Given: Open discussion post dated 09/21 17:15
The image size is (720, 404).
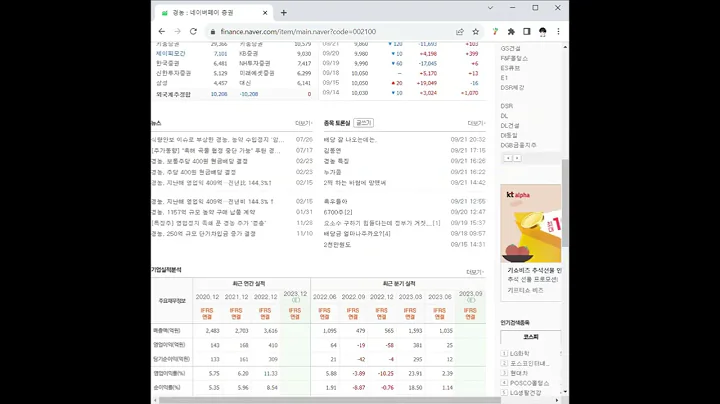Looking at the screenshot, I should click(x=332, y=151).
